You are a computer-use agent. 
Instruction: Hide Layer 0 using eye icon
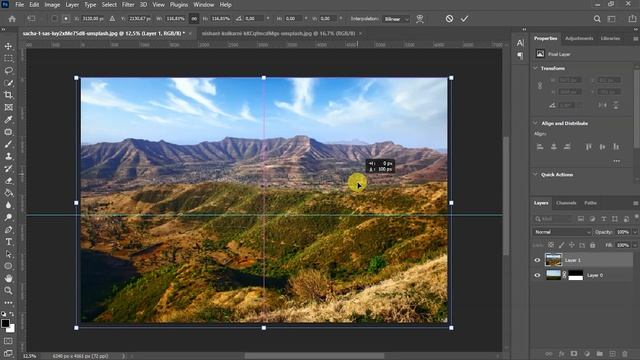(537, 275)
